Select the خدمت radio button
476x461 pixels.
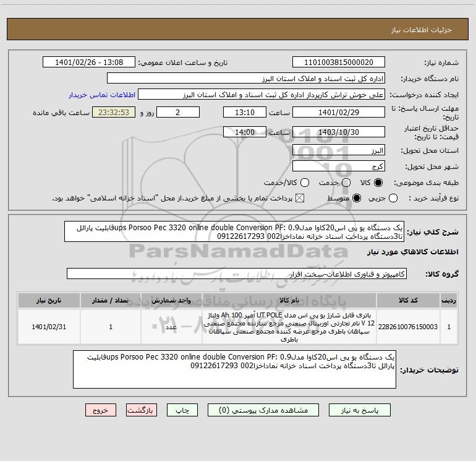coord(346,183)
